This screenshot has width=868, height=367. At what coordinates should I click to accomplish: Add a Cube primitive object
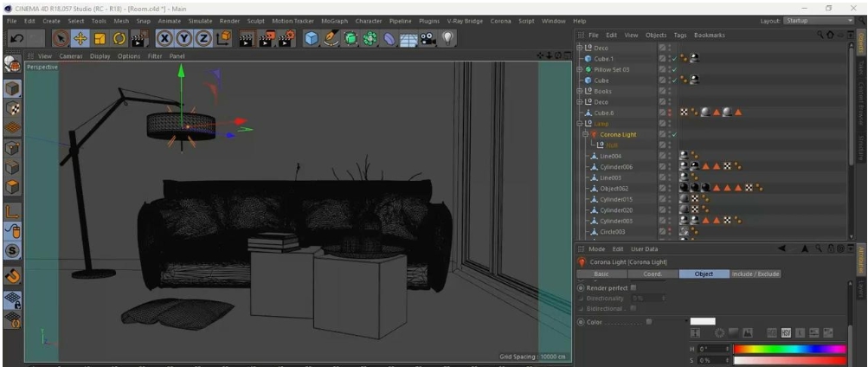[x=311, y=38]
